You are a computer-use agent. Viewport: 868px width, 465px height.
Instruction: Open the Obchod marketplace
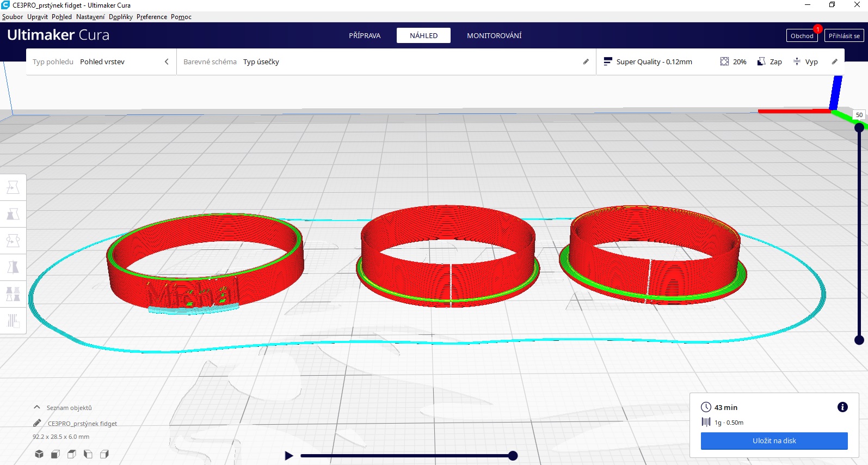802,35
